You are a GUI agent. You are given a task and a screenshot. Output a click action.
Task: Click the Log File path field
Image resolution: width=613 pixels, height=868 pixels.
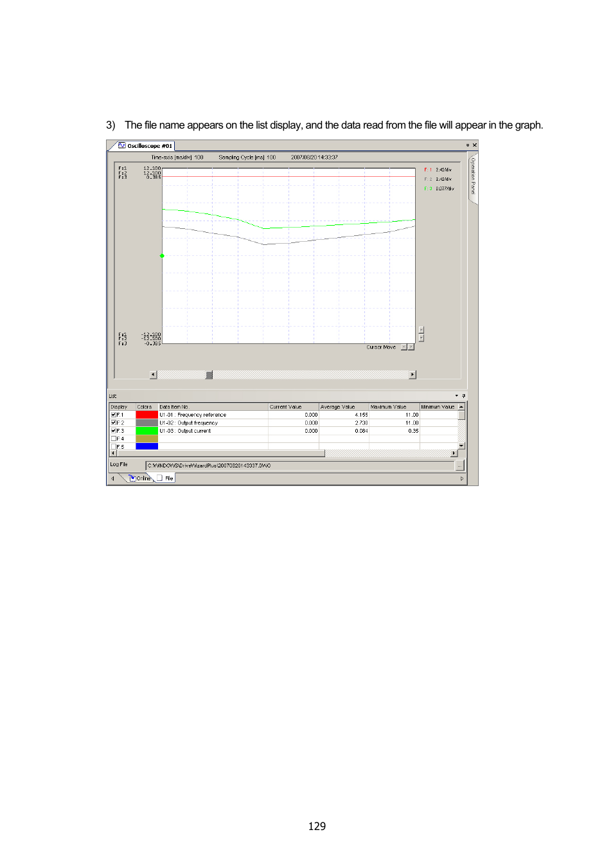click(299, 466)
